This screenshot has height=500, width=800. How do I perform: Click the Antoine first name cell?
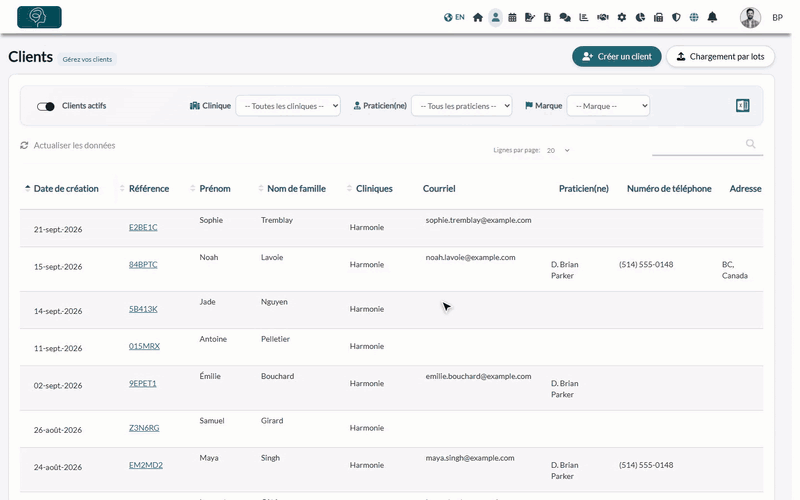pyautogui.click(x=213, y=339)
